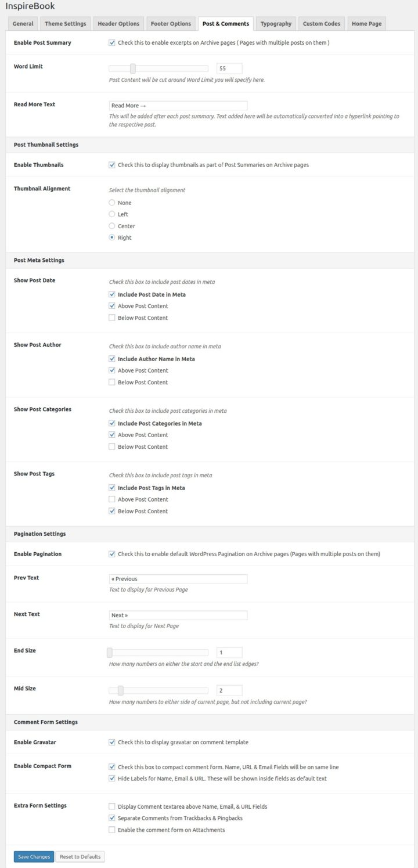Uncheck the Enable Thumbnails checkbox

pos(112,165)
